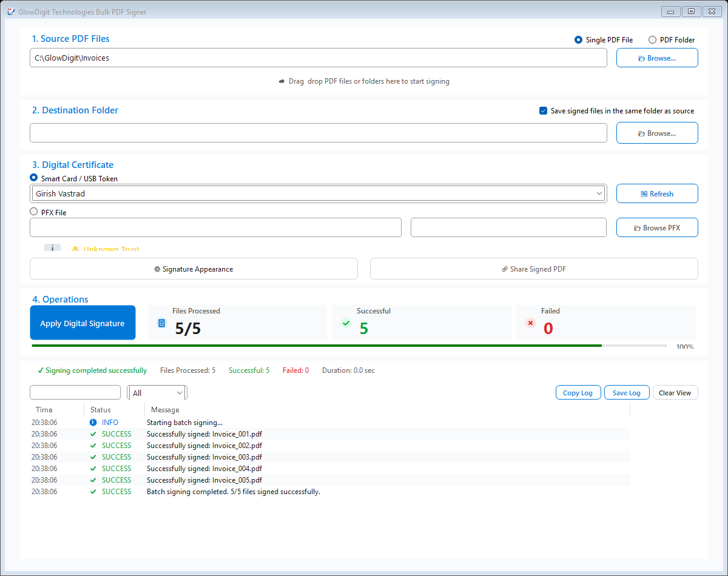Click the success check icon for Invoice_005.pdf
This screenshot has width=728, height=576.
93,480
